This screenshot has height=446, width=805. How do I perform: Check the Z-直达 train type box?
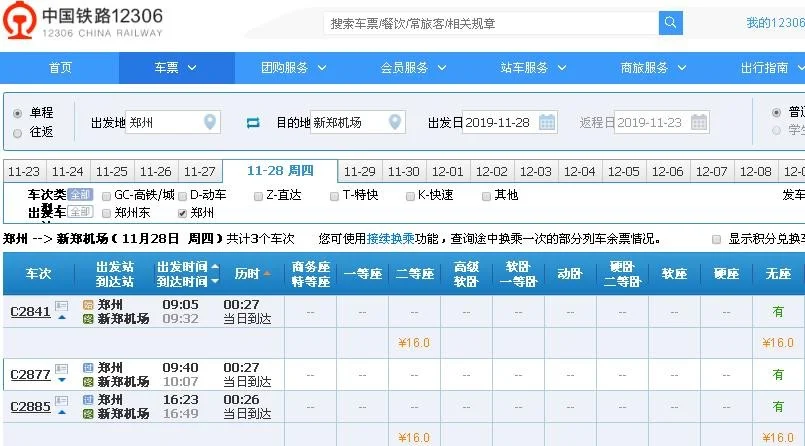coord(258,196)
